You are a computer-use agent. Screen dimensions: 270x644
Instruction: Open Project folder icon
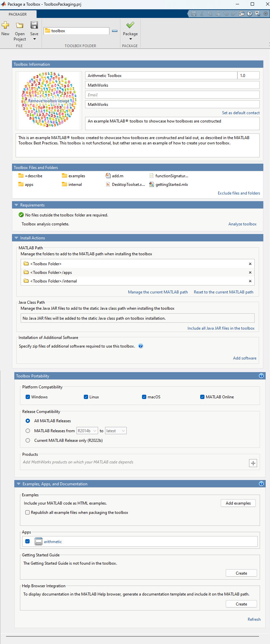[20, 25]
